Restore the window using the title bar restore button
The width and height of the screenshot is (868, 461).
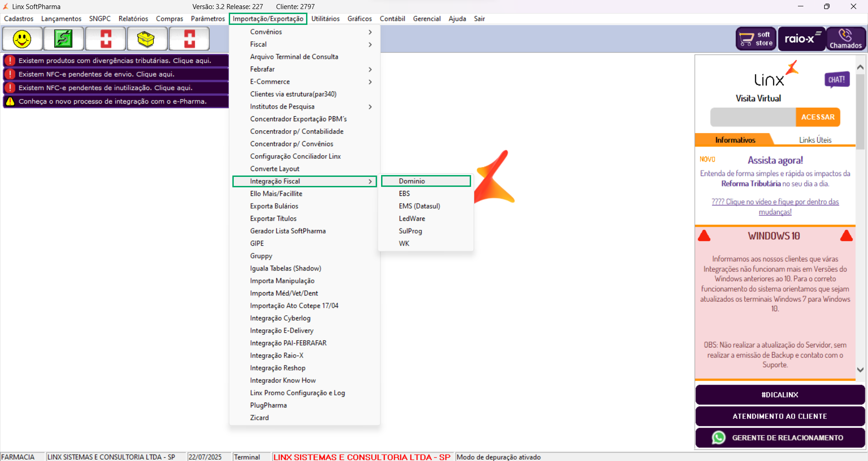tap(827, 6)
